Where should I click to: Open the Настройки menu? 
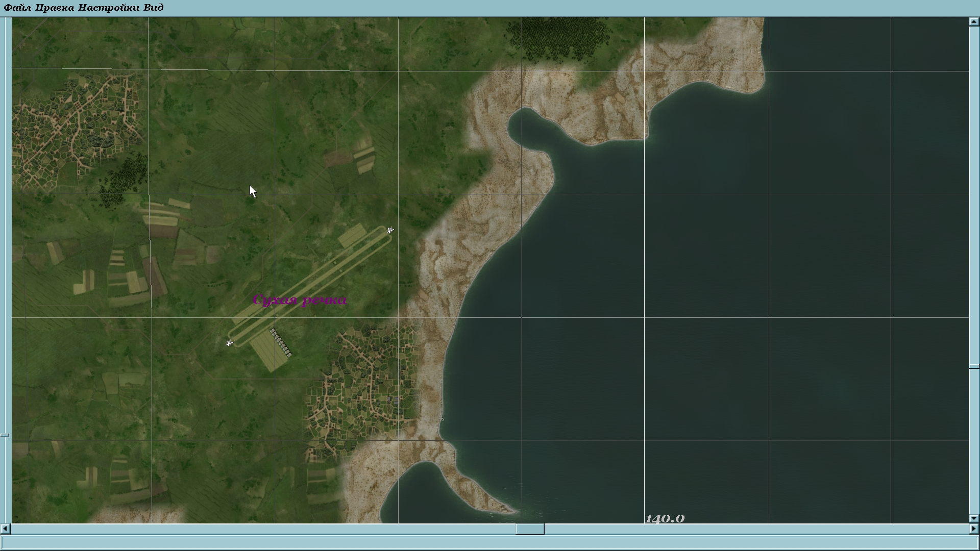pyautogui.click(x=109, y=8)
